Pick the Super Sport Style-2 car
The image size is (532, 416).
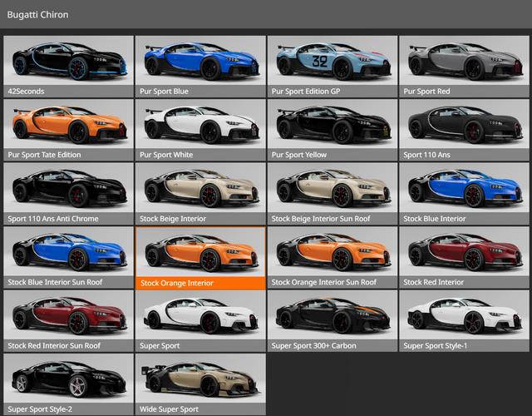(x=68, y=384)
